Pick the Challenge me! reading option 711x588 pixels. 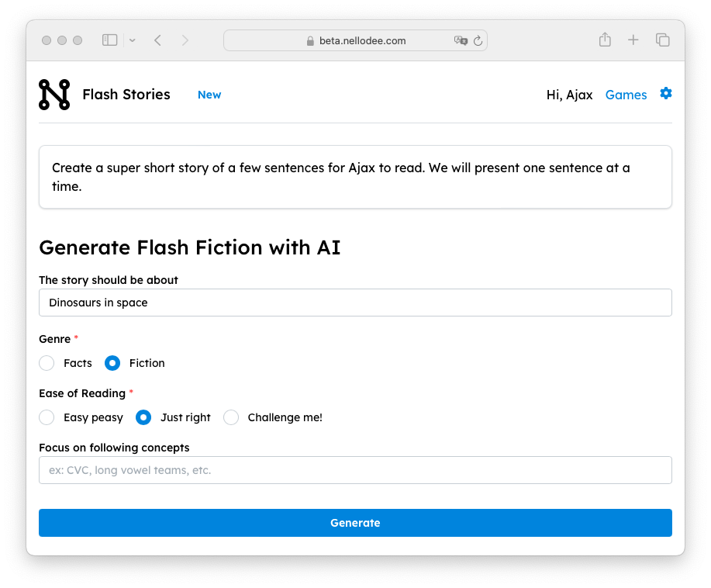[x=231, y=417]
